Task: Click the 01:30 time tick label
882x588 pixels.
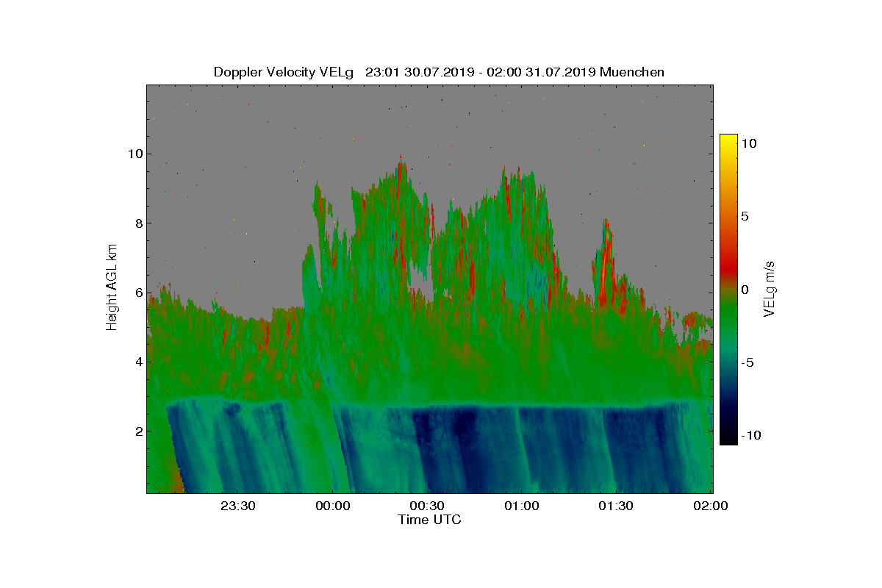Action: point(616,506)
